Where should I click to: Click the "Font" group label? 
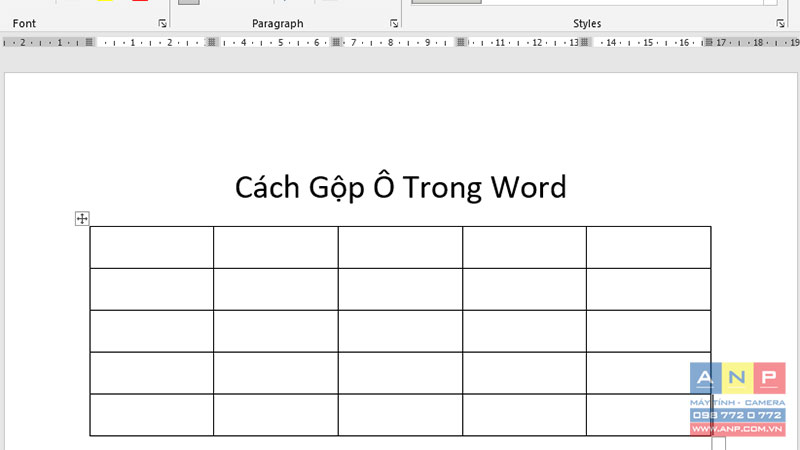24,23
